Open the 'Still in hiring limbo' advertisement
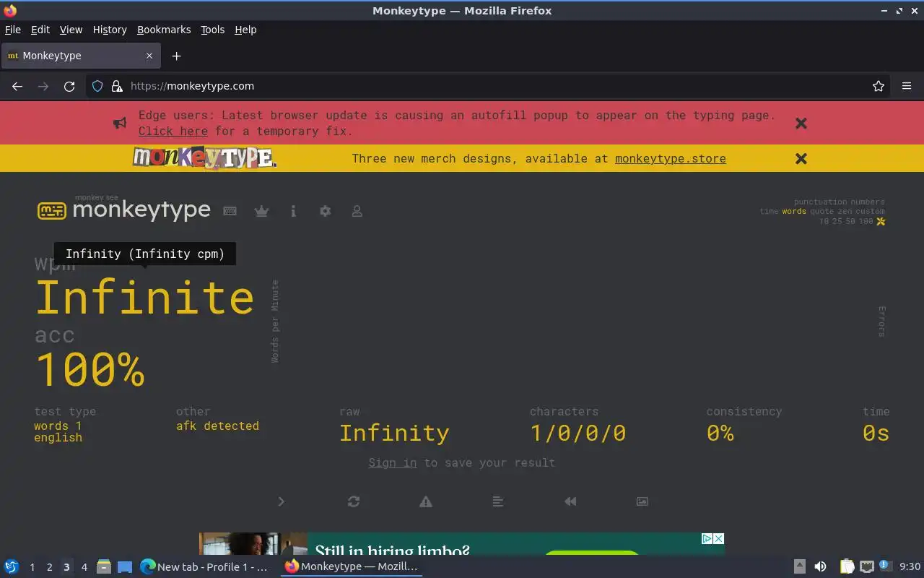 462,544
